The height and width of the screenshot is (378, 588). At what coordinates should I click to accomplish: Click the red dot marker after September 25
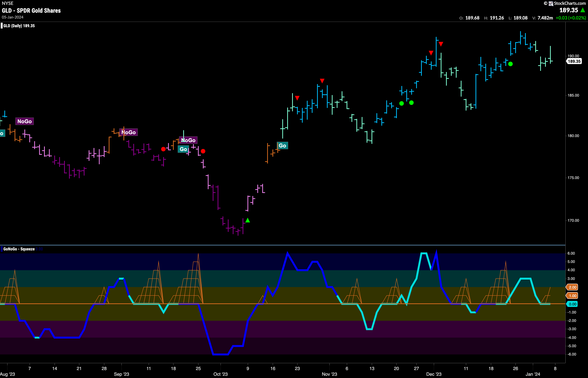pyautogui.click(x=203, y=151)
